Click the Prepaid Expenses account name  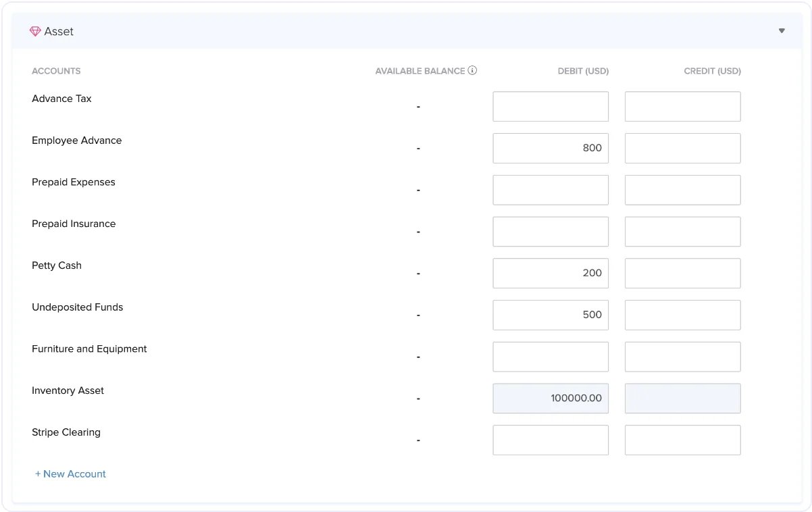pos(74,182)
